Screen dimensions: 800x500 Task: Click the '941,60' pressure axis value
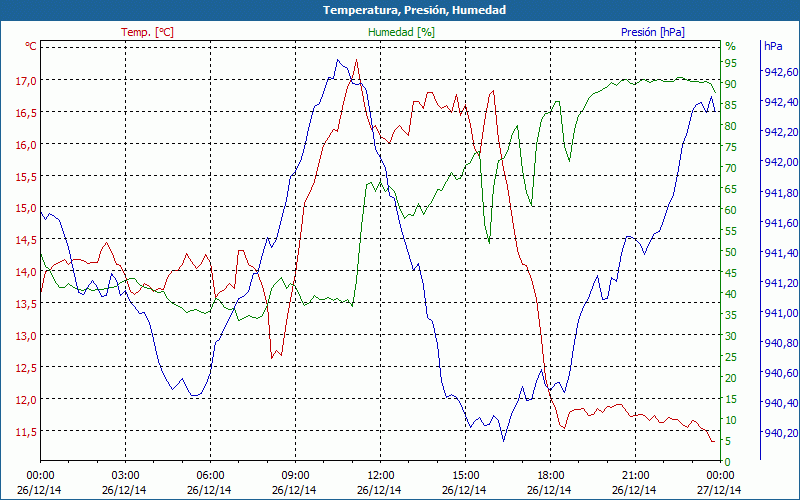click(x=781, y=222)
